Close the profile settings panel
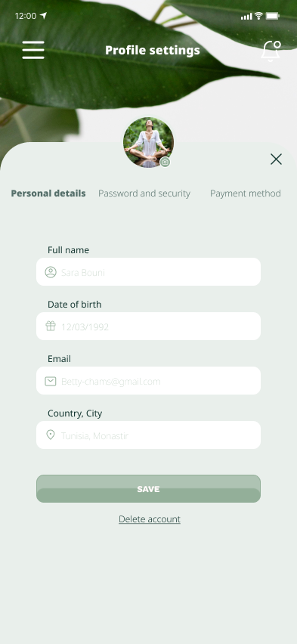This screenshot has height=644, width=297. [276, 159]
